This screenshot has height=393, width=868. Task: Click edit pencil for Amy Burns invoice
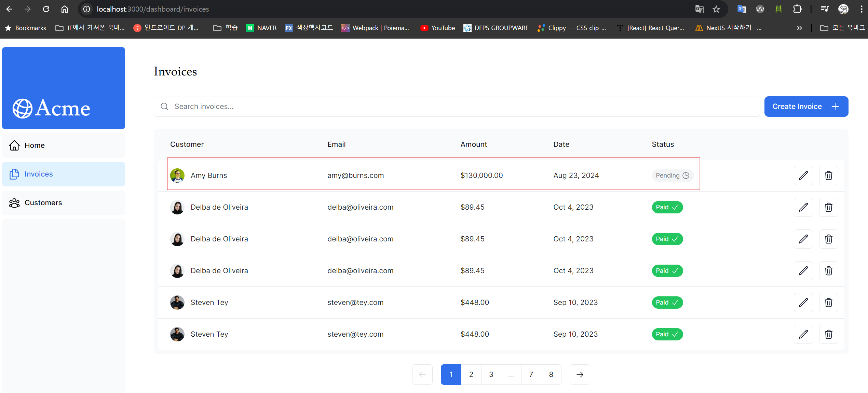pyautogui.click(x=803, y=176)
